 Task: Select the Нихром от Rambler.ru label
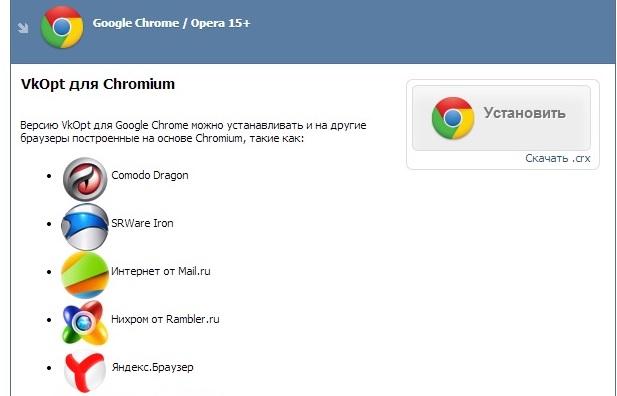point(165,319)
